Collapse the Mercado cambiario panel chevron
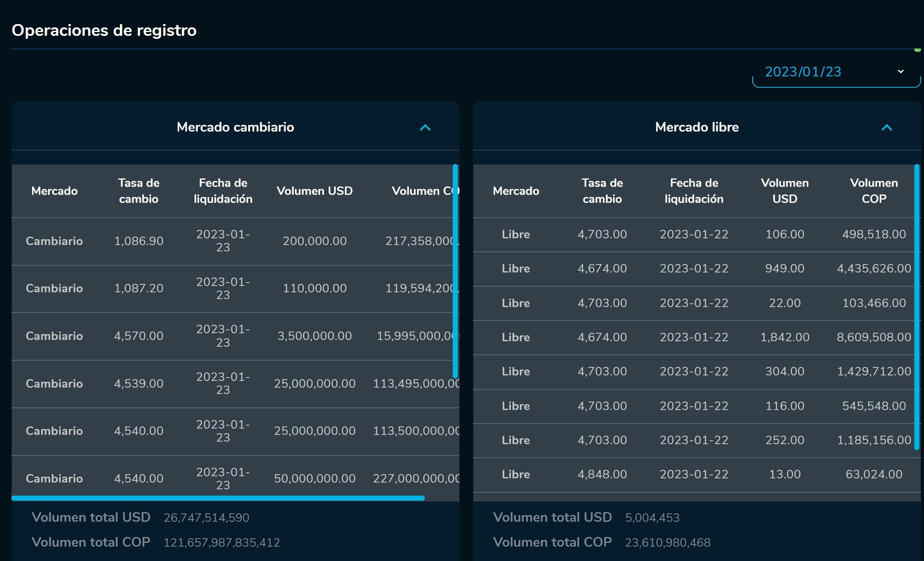 [425, 127]
